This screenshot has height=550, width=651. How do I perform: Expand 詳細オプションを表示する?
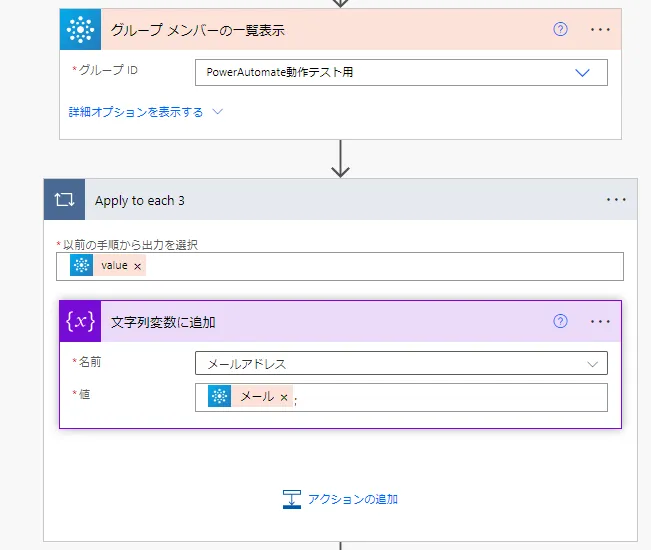pyautogui.click(x=145, y=112)
